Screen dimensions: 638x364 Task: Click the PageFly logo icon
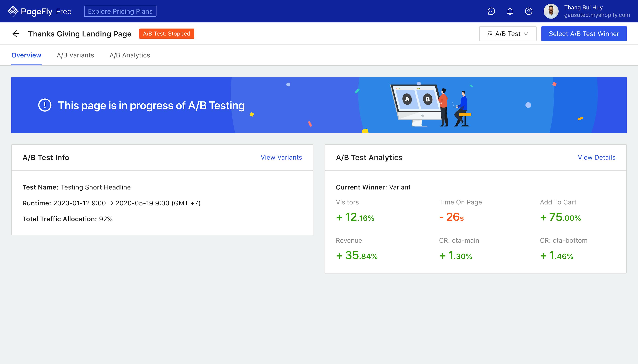(x=13, y=11)
